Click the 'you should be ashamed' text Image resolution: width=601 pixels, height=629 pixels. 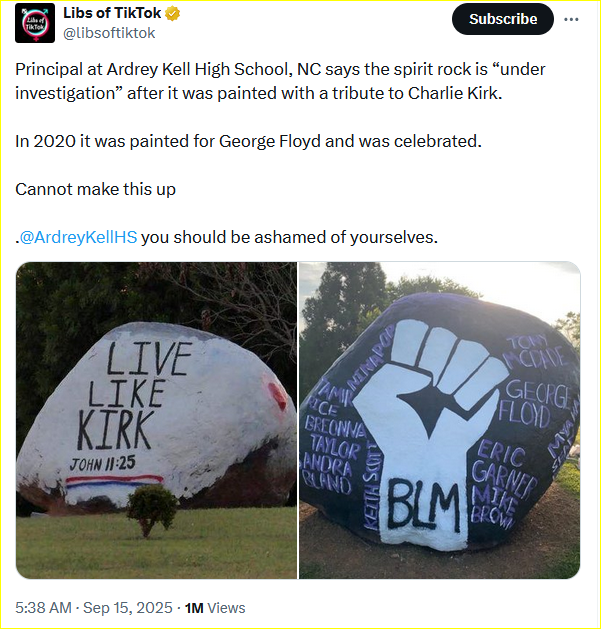289,237
